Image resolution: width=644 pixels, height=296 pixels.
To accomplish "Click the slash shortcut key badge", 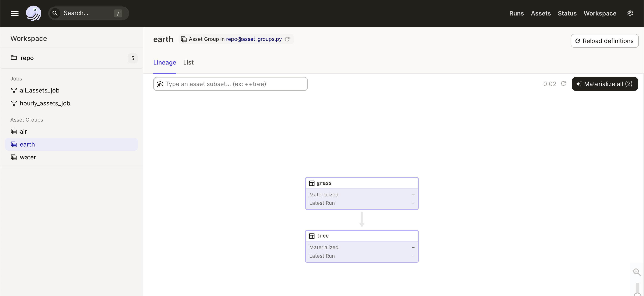I will point(118,13).
